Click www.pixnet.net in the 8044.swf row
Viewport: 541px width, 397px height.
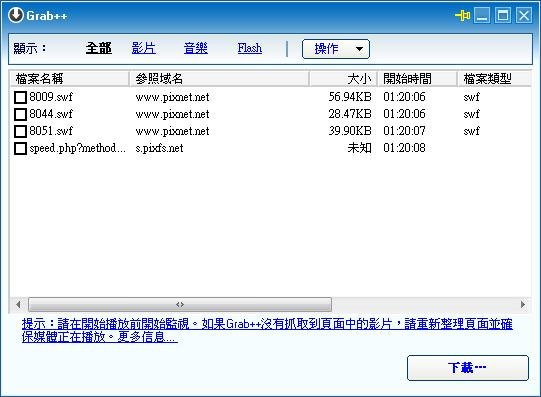click(x=172, y=114)
